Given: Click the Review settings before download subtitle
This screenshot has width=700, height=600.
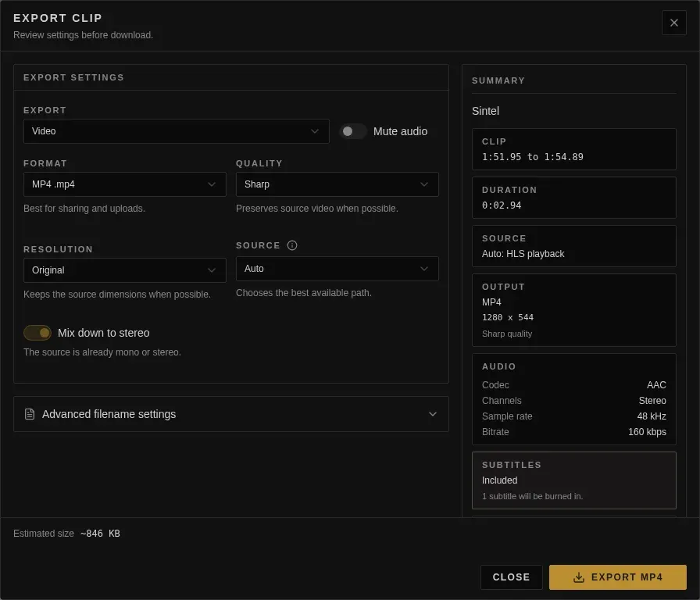Looking at the screenshot, I should [83, 35].
